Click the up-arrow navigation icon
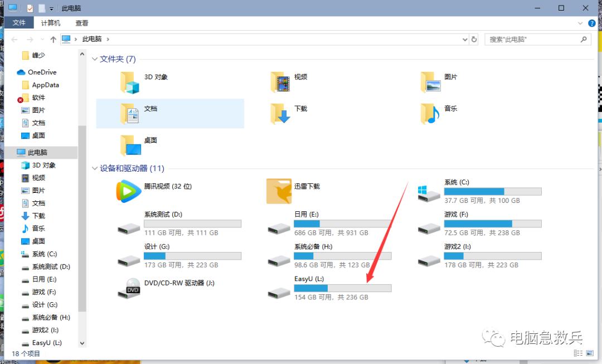Viewport: 602px width, 364px height. coord(53,39)
